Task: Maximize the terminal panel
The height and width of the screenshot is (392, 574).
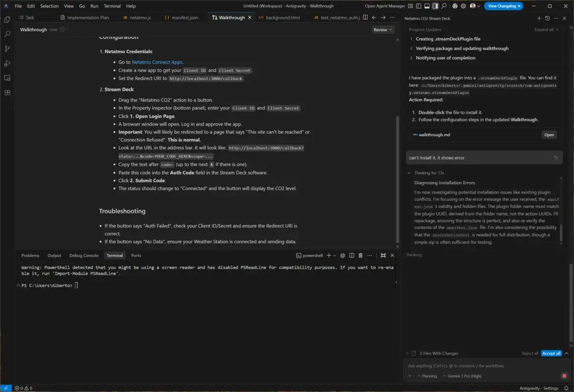Action: point(383,255)
